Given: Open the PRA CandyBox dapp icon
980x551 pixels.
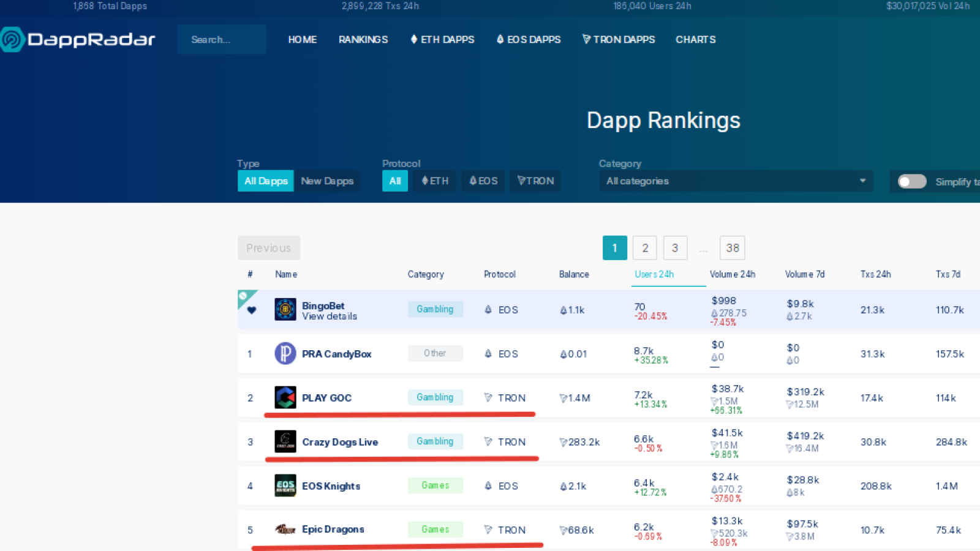Looking at the screenshot, I should pos(285,353).
